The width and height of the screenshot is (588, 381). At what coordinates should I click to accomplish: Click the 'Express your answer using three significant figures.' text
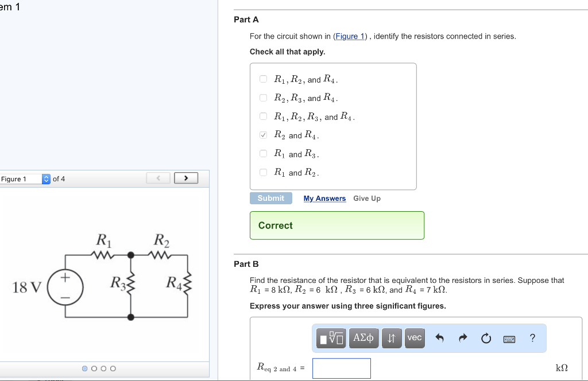coord(347,306)
